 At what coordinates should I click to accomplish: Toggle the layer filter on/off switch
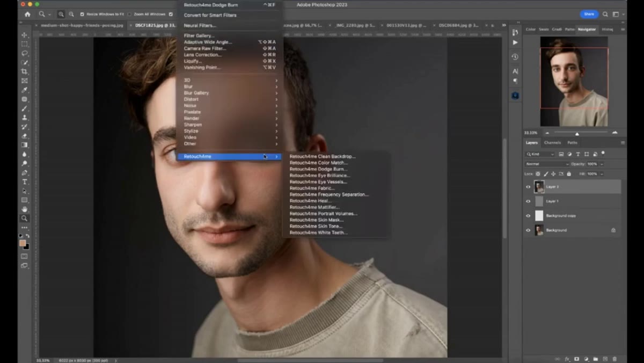click(603, 154)
